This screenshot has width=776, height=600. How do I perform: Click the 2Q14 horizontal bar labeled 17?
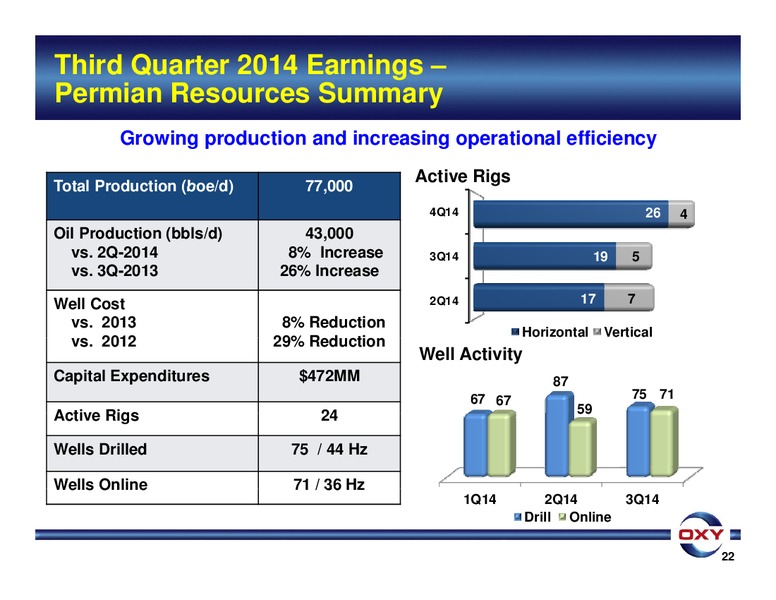pyautogui.click(x=539, y=298)
